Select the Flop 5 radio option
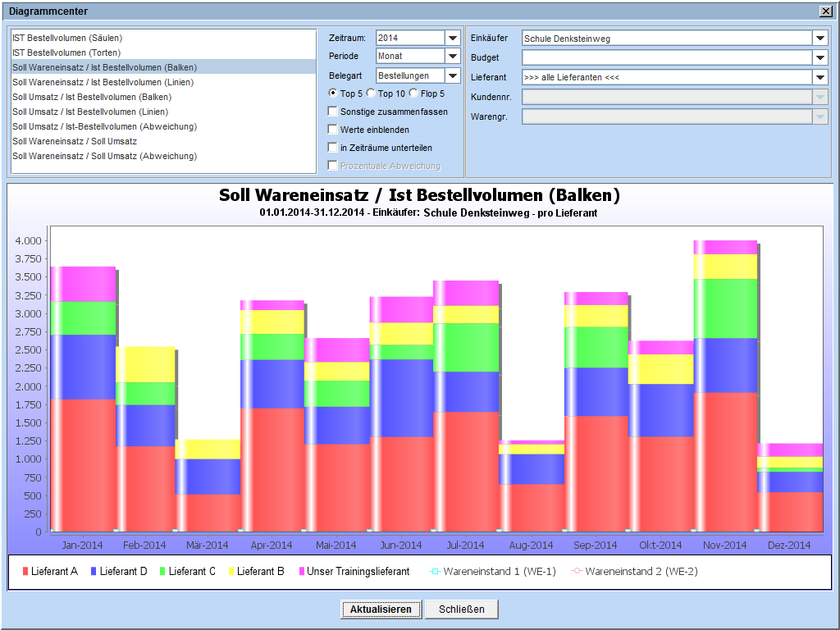This screenshot has height=630, width=840. point(413,94)
